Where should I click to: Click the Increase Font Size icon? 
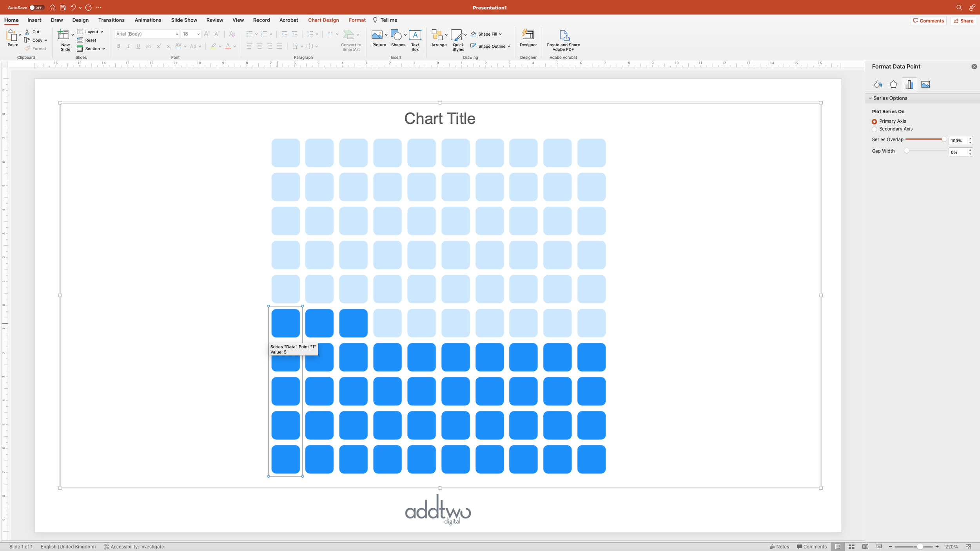point(207,34)
